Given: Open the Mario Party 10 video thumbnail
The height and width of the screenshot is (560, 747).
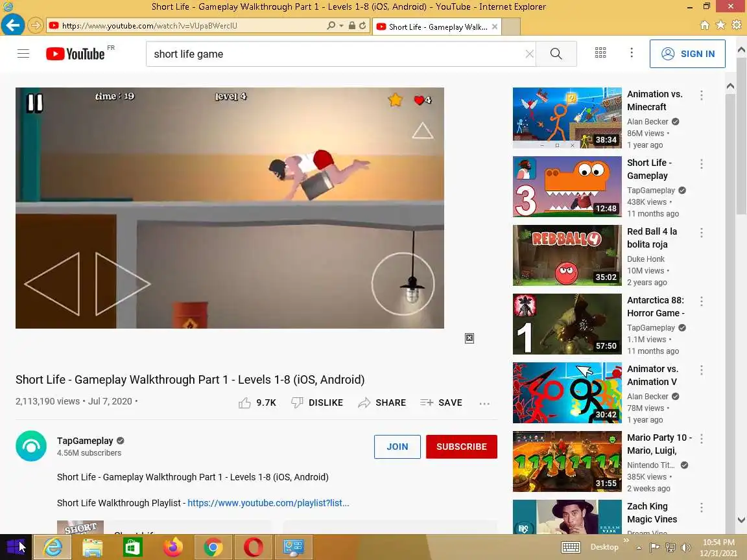Looking at the screenshot, I should tap(567, 461).
